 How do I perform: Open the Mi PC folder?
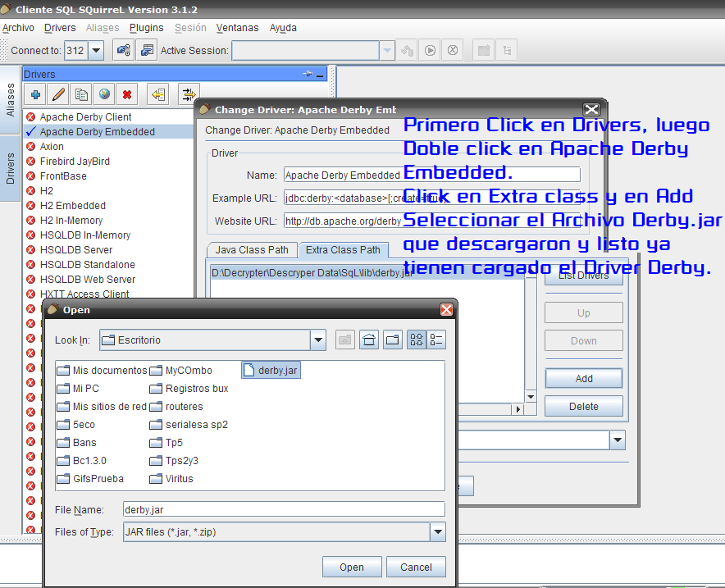point(78,388)
